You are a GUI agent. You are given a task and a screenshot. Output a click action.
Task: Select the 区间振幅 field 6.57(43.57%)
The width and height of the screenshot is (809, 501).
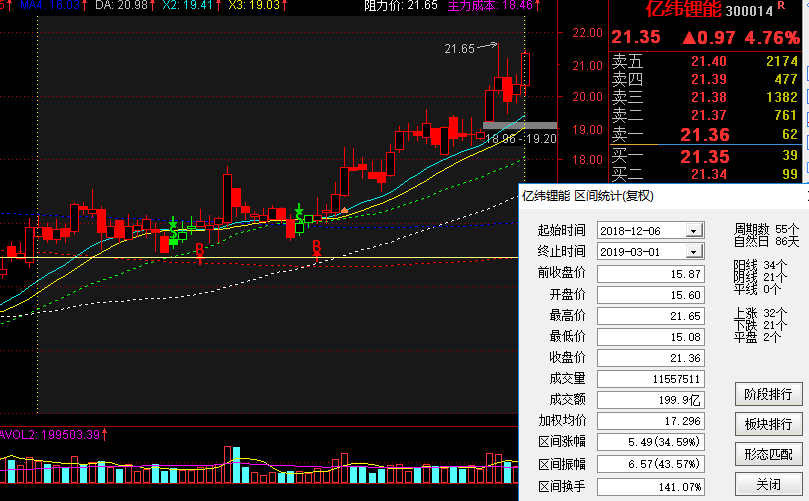click(x=651, y=464)
